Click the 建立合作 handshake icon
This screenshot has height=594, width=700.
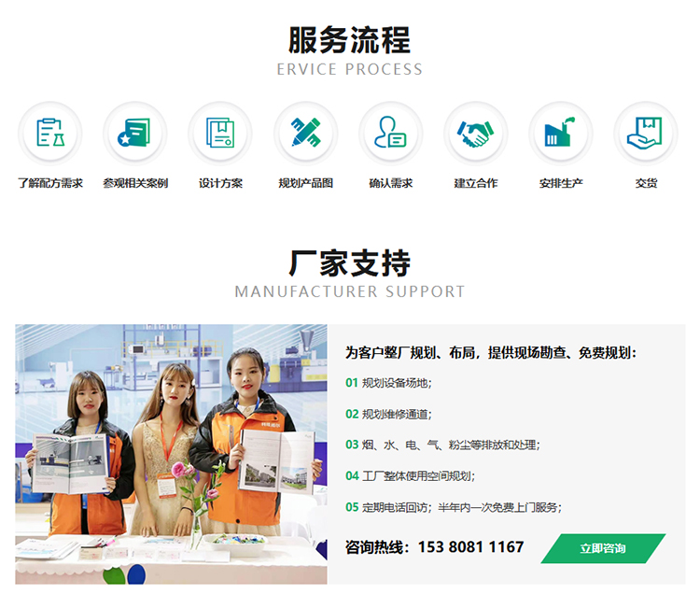[x=475, y=133]
